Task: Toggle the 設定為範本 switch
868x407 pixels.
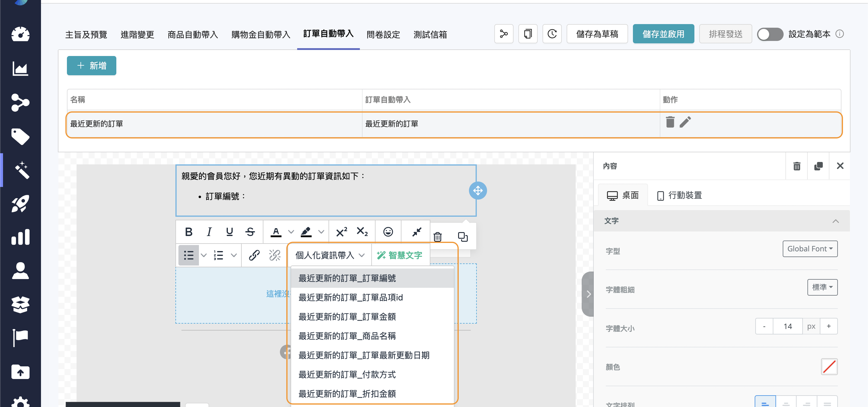Action: click(x=770, y=34)
